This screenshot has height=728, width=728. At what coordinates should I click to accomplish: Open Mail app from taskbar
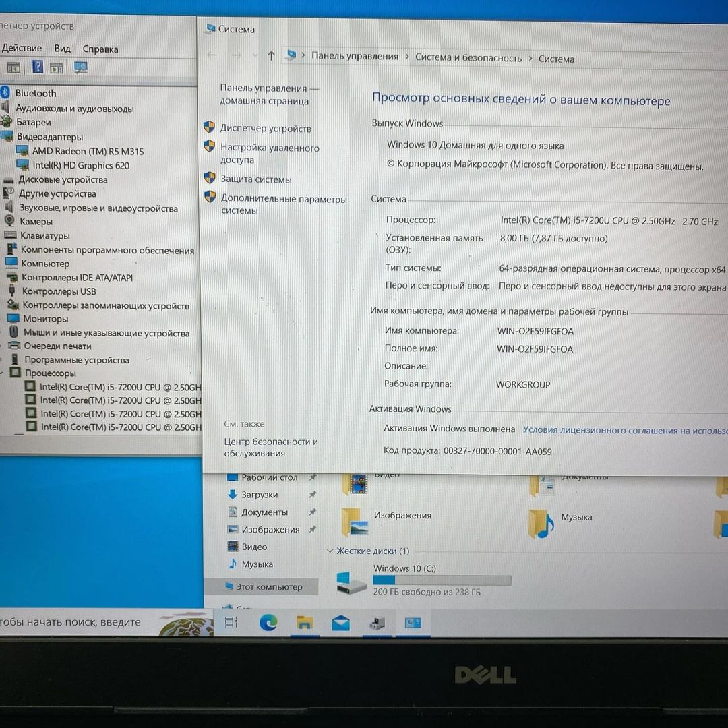(341, 623)
